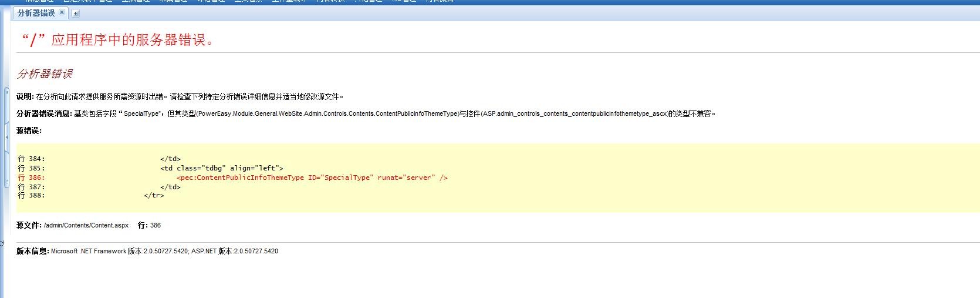Close the 分析器错误 tab

coord(62,12)
